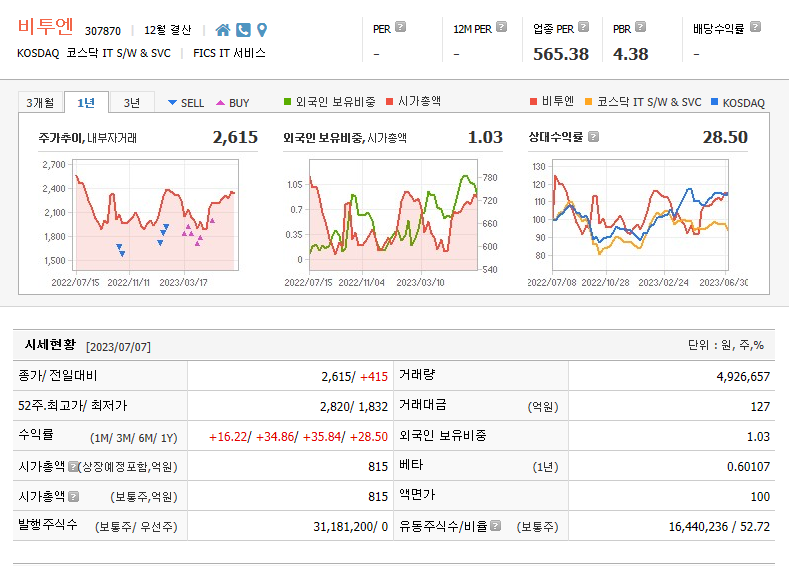Click the pink BUY triangle legend marker

220,103
